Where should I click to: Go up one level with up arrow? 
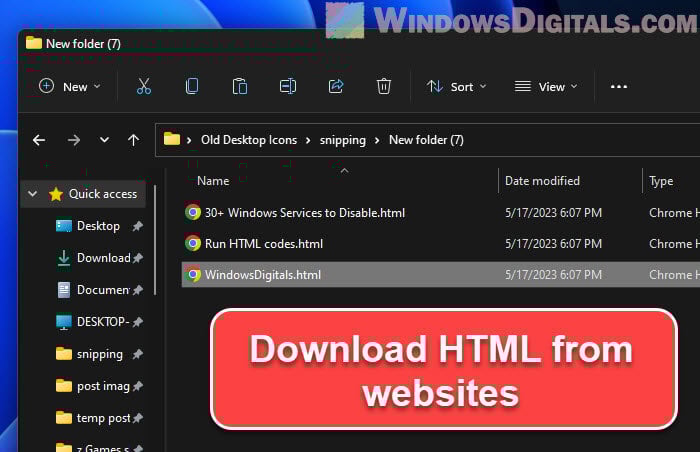click(x=133, y=140)
